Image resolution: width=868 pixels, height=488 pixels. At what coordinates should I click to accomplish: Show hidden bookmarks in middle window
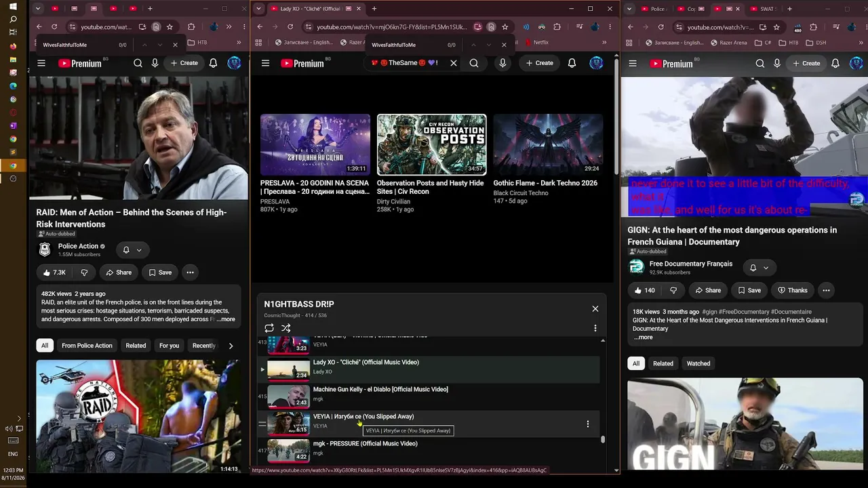click(x=604, y=42)
